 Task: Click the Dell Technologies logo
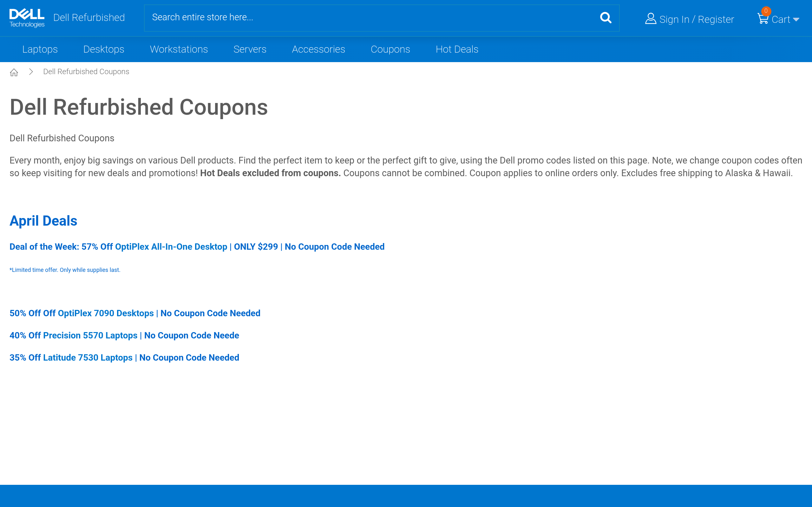(27, 18)
